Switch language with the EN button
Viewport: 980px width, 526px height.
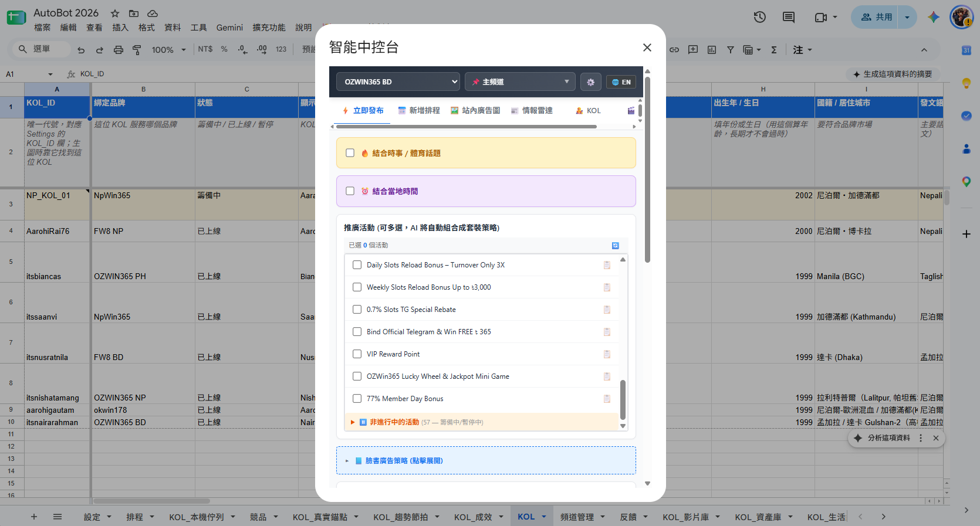click(x=621, y=82)
